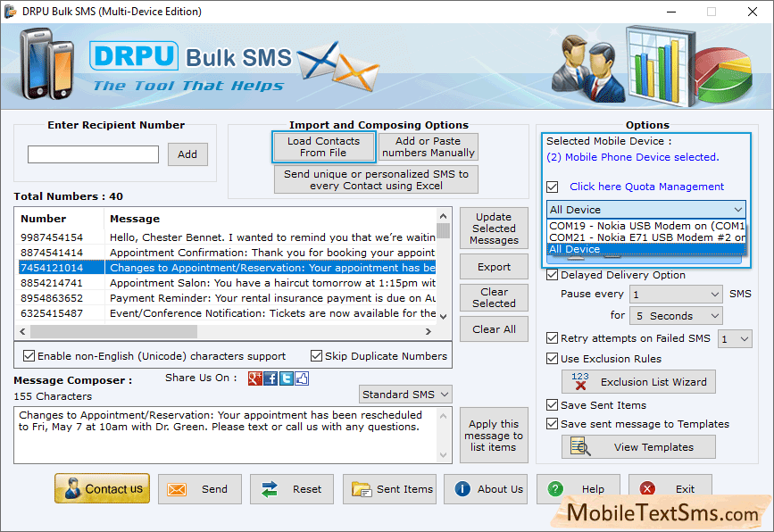Click Clear All button
Image resolution: width=774 pixels, height=532 pixels.
[x=494, y=329]
